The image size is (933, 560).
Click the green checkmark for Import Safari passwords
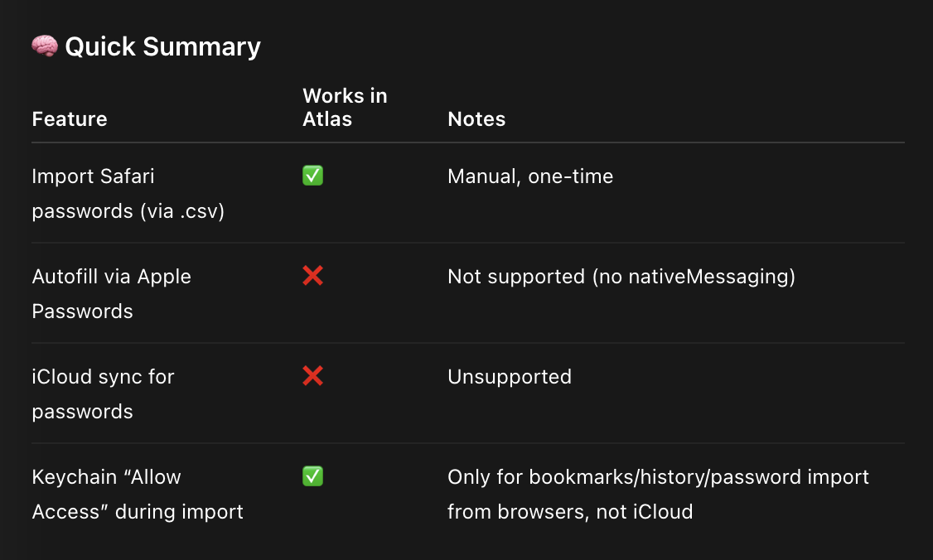[312, 176]
